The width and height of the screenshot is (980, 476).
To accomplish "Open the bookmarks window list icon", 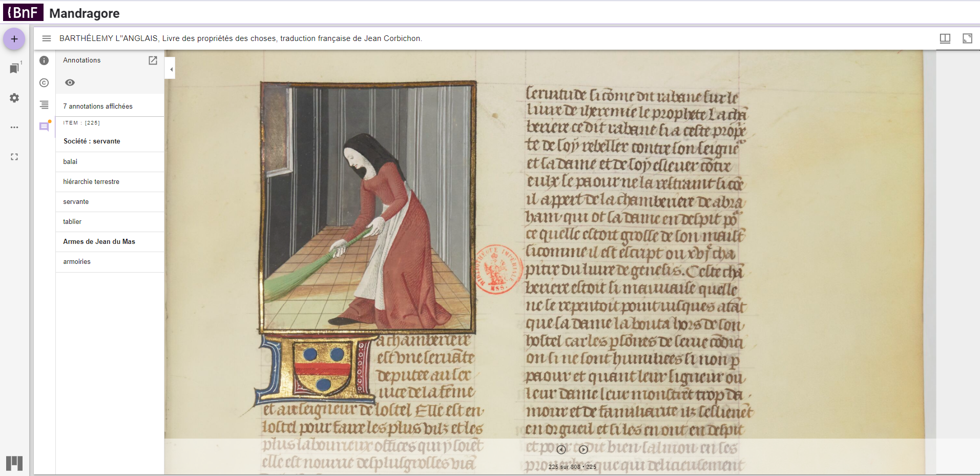I will pyautogui.click(x=14, y=68).
